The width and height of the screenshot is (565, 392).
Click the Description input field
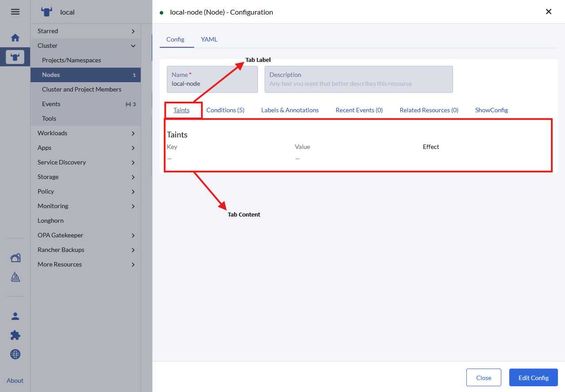tap(358, 83)
